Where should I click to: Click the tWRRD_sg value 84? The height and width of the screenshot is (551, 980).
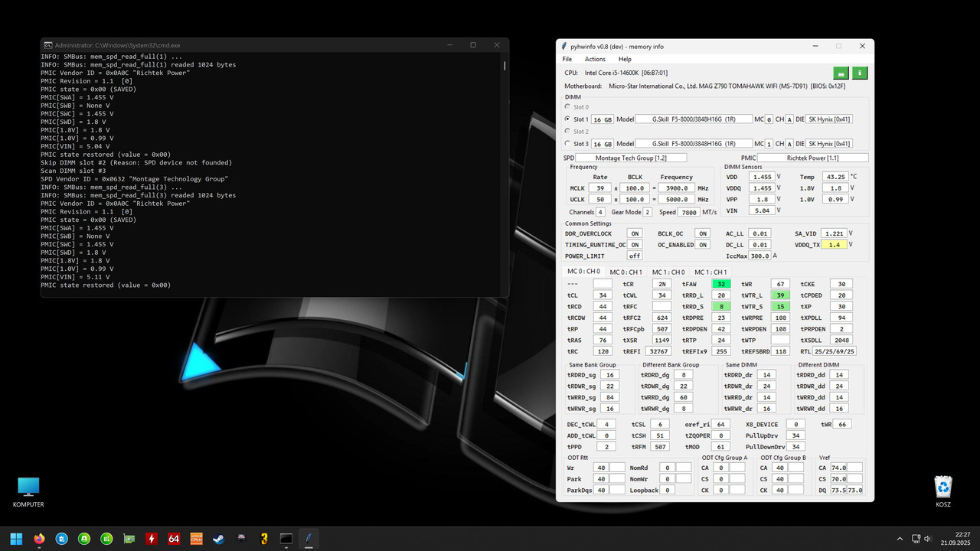[x=610, y=398]
